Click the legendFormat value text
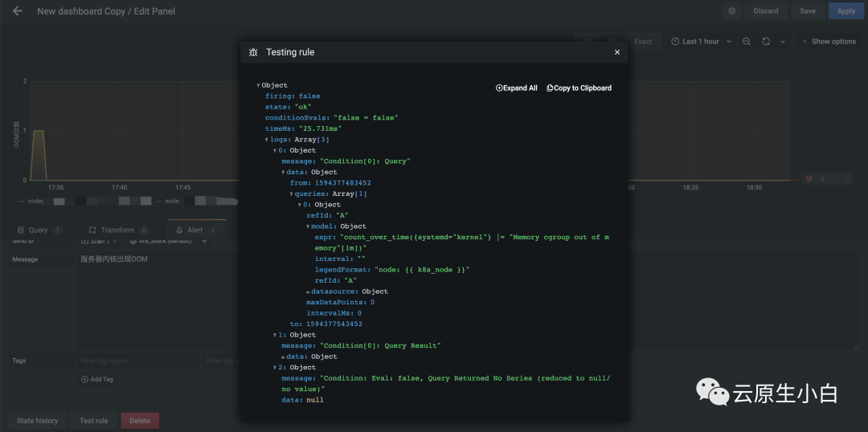This screenshot has width=868, height=432. 422,270
